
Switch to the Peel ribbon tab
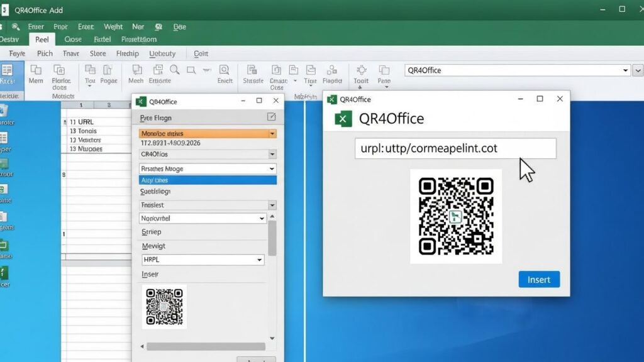pyautogui.click(x=42, y=39)
